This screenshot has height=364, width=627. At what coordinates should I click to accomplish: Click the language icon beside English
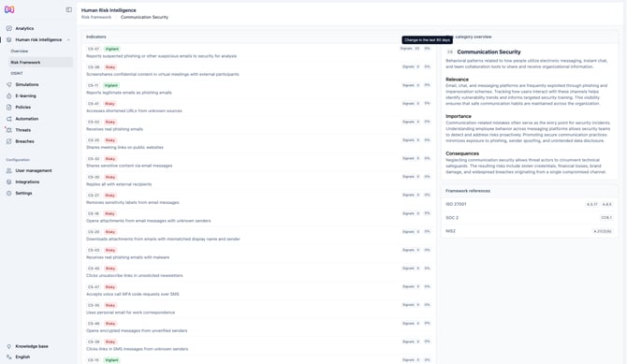pyautogui.click(x=8, y=357)
